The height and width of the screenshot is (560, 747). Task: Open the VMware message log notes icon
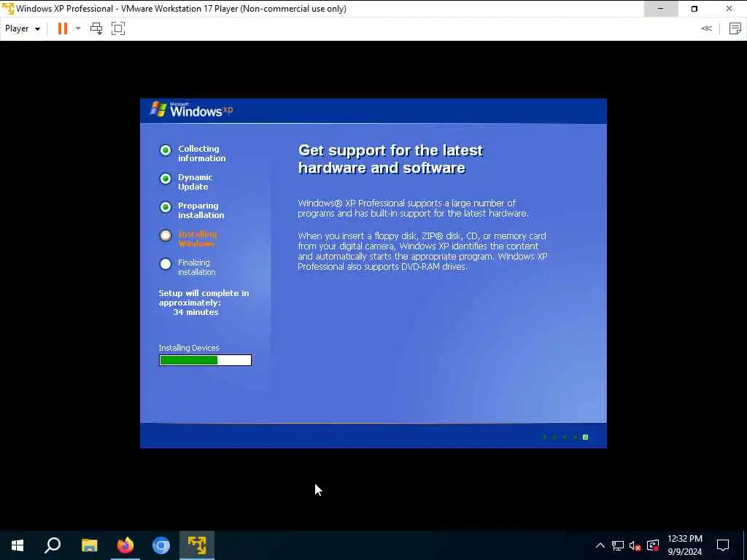click(735, 28)
